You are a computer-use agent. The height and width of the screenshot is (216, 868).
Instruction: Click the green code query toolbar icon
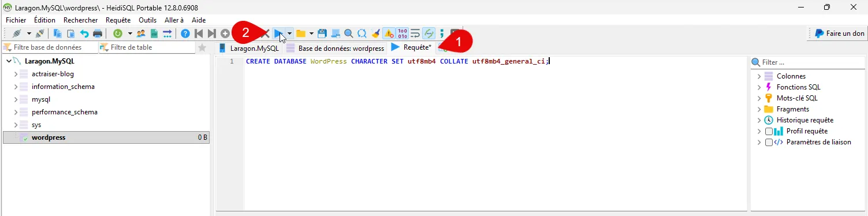coord(429,33)
